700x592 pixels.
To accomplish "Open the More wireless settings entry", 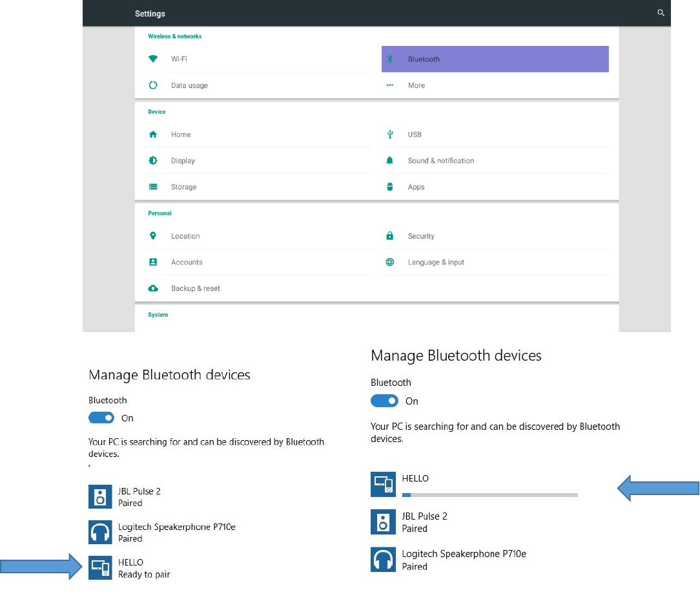I will coord(495,85).
